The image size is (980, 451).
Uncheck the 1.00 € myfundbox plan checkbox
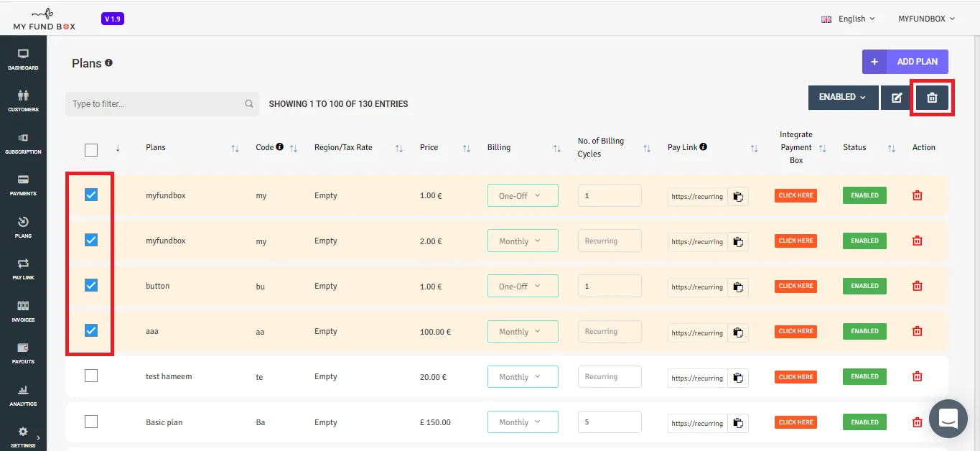91,195
